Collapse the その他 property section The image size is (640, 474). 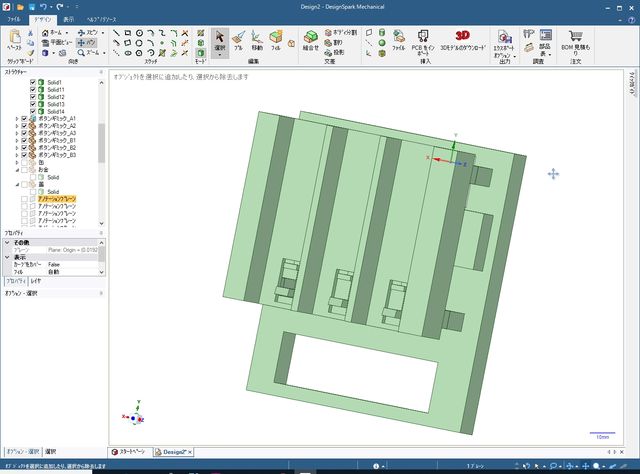(x=7, y=243)
